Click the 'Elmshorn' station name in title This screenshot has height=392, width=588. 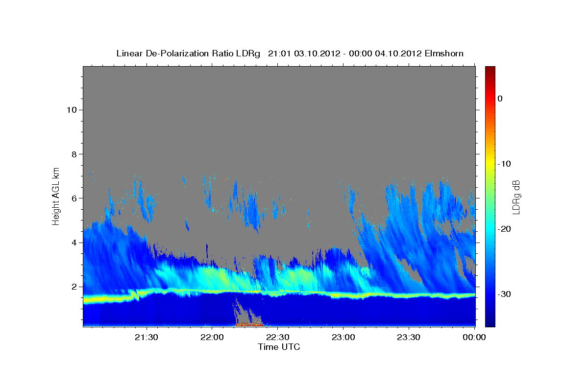click(x=445, y=53)
